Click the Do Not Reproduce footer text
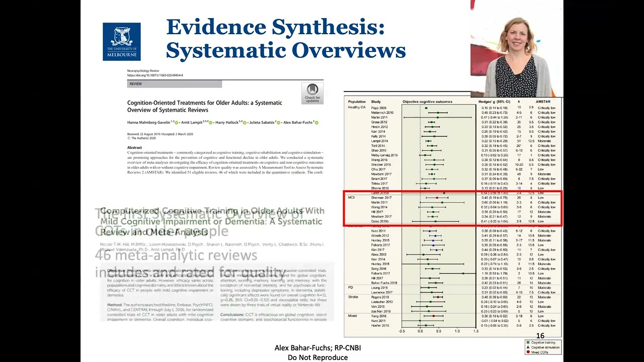 click(x=317, y=357)
